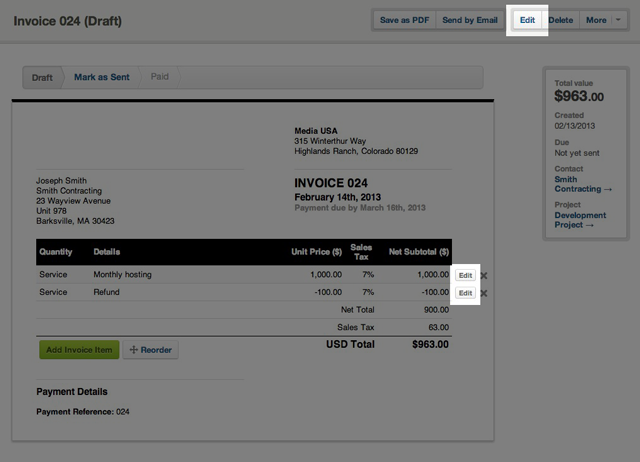The height and width of the screenshot is (462, 640).
Task: Select the Paid status step
Action: coord(160,77)
